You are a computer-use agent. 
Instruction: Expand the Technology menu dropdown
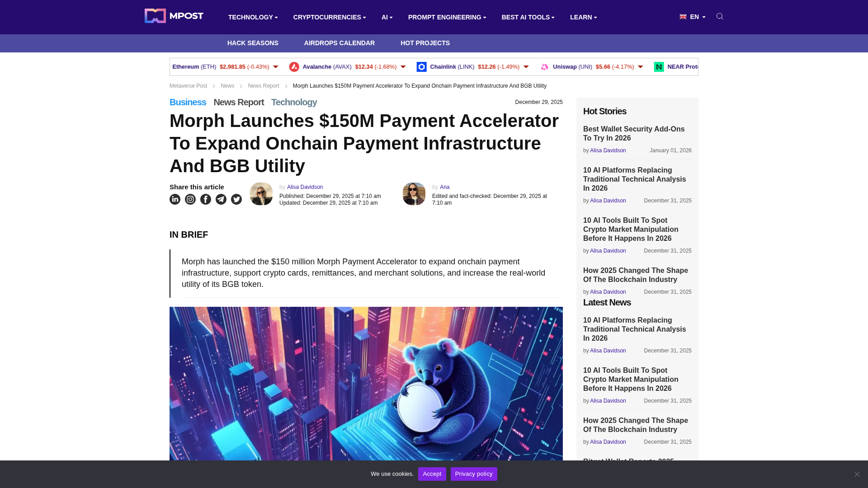point(253,17)
